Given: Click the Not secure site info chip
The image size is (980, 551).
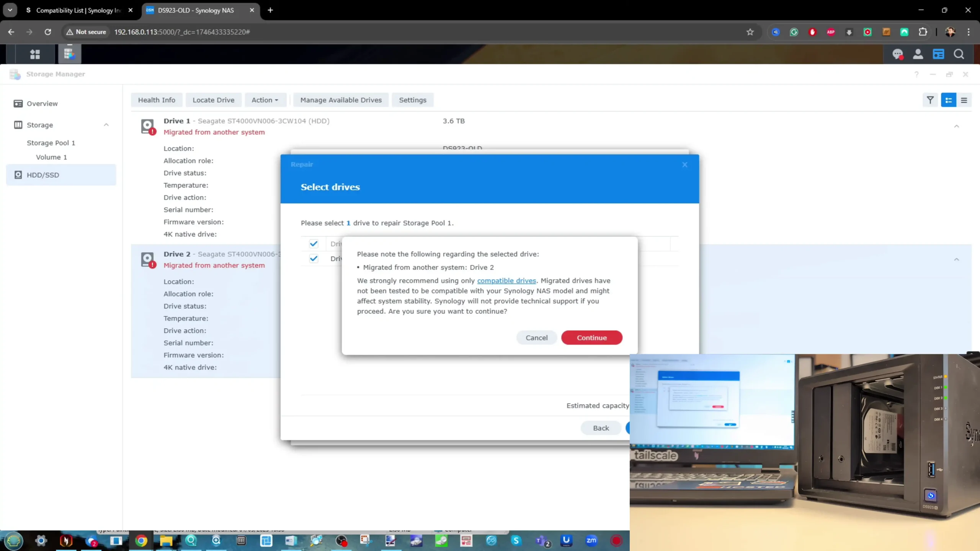Looking at the screenshot, I should point(86,32).
